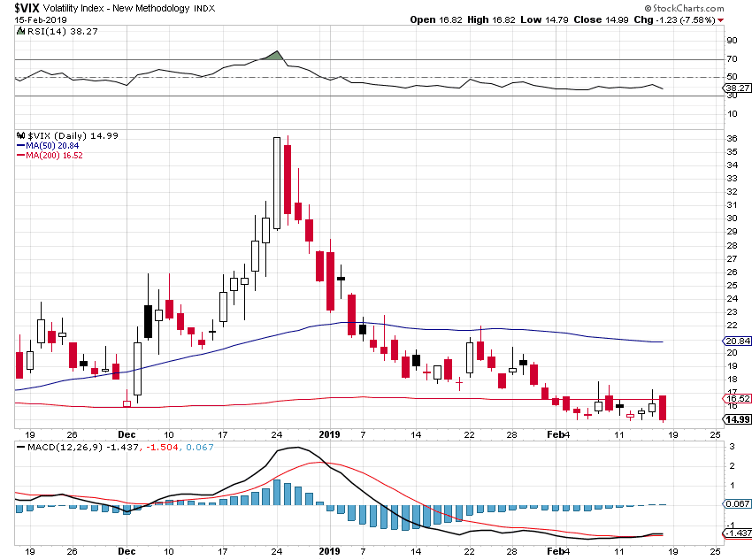The width and height of the screenshot is (752, 560).
Task: Click the 24 date label under the price chart
Action: pyautogui.click(x=277, y=435)
